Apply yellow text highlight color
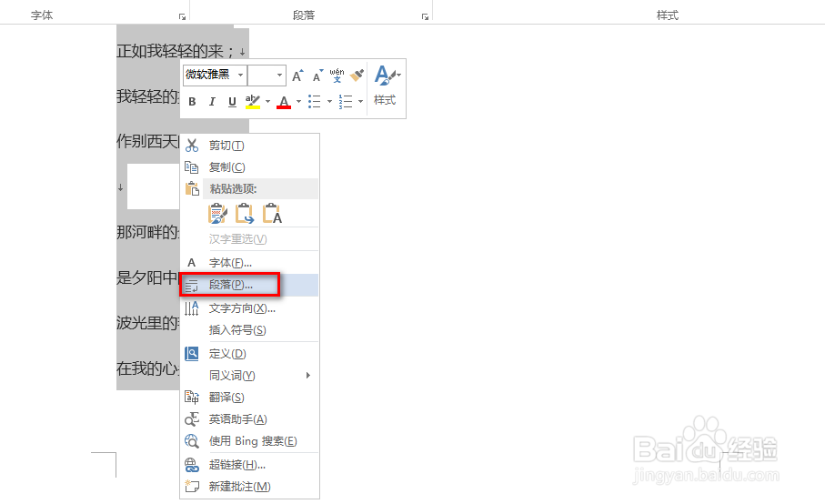The height and width of the screenshot is (504, 825). (x=253, y=102)
